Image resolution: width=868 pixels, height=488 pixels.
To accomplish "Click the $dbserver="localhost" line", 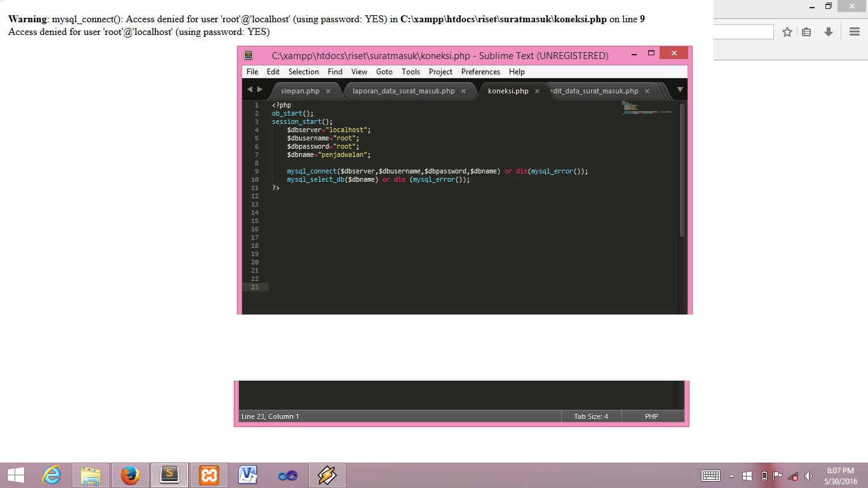I will 329,130.
